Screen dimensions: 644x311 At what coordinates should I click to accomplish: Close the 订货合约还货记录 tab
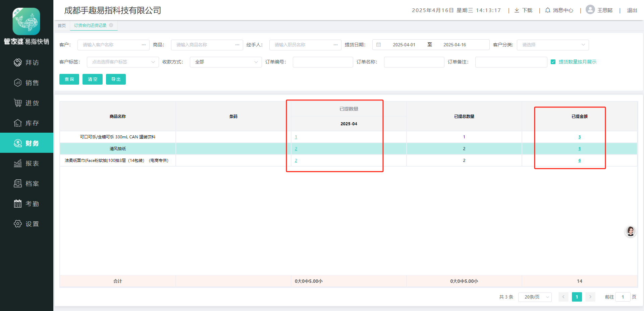[111, 25]
